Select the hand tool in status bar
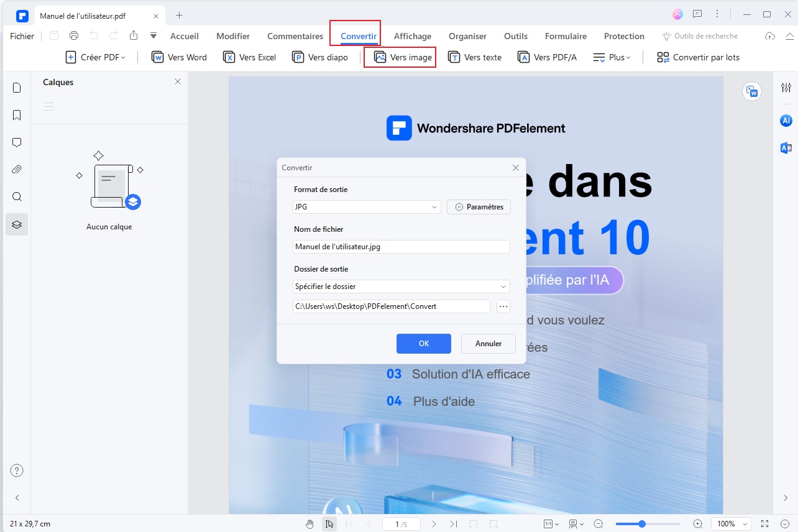Image resolution: width=798 pixels, height=532 pixels. click(310, 524)
